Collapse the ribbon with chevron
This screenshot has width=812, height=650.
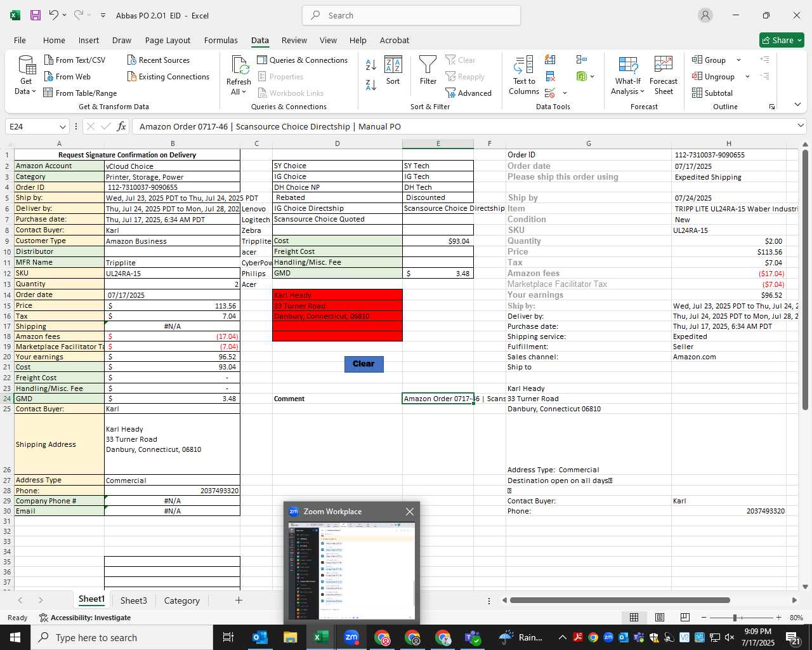[797, 105]
